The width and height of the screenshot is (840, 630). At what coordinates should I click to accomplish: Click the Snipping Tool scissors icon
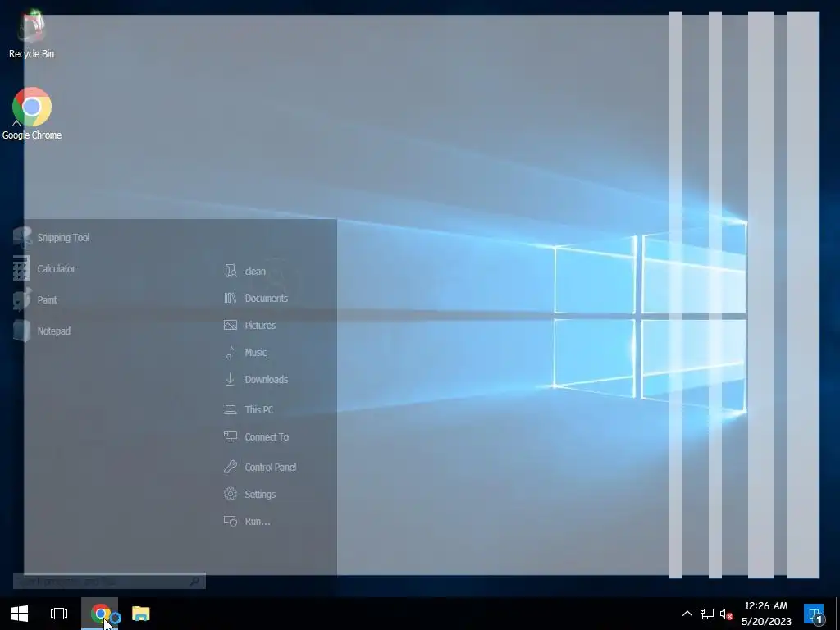[22, 238]
